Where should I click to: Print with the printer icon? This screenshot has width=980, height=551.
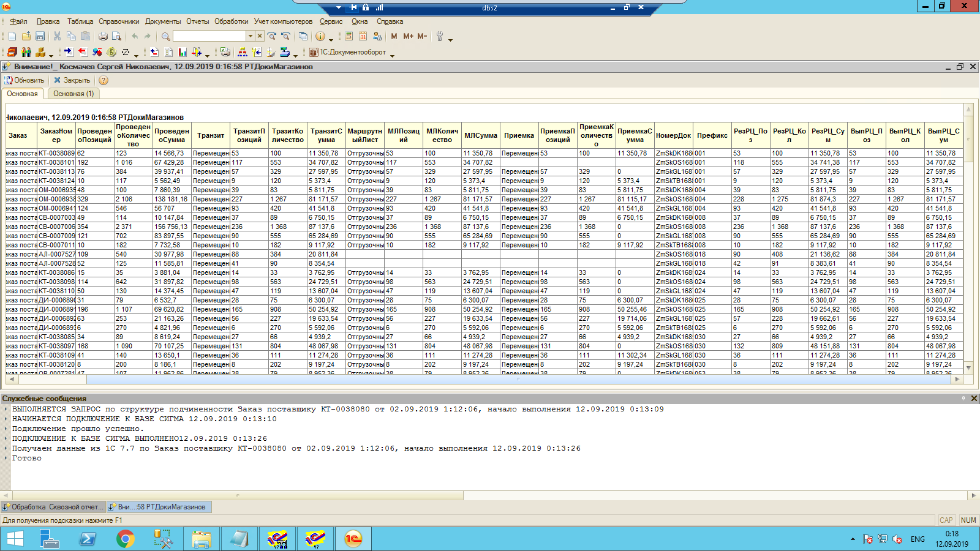tap(103, 37)
